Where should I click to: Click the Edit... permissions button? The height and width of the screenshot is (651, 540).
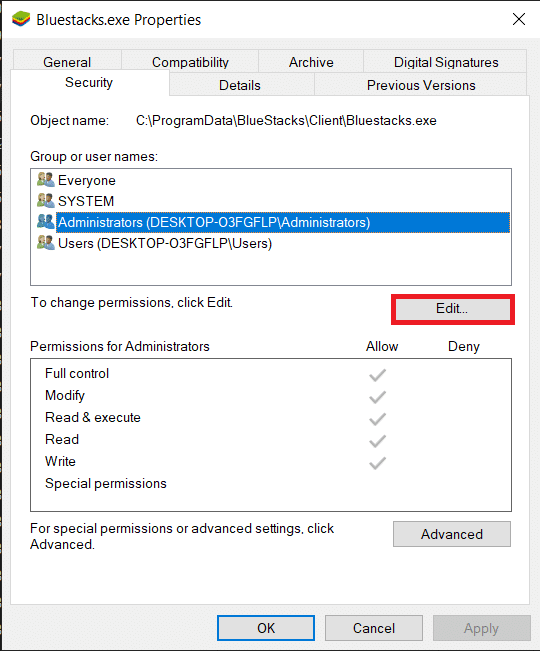452,309
